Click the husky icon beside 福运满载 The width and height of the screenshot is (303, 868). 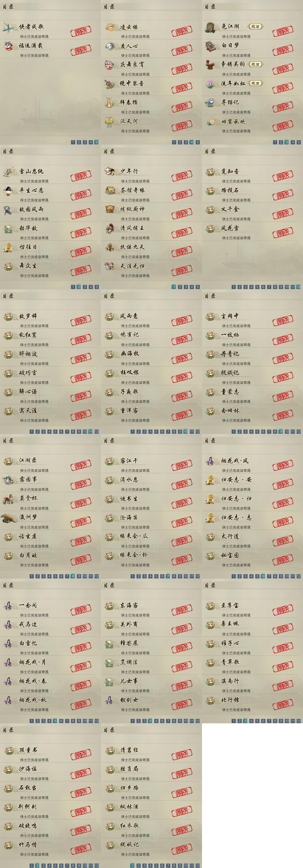tap(9, 45)
